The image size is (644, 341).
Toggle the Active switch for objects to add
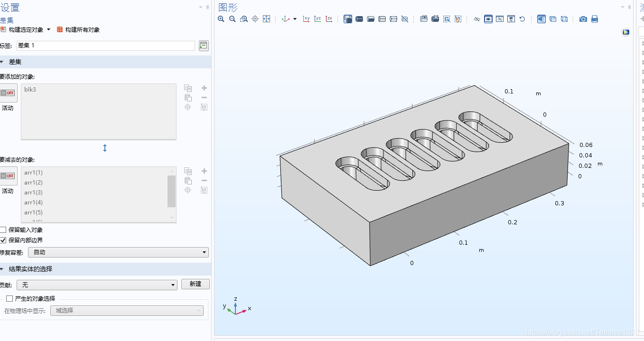pyautogui.click(x=8, y=93)
